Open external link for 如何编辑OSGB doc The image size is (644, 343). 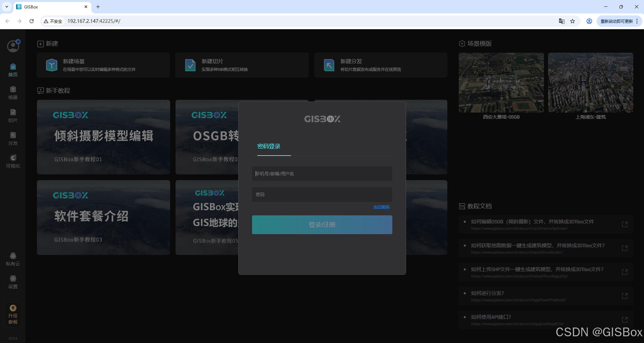point(625,224)
